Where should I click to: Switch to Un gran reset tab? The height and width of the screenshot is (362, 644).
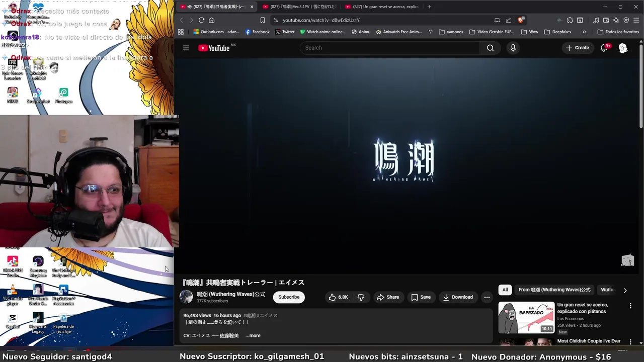click(382, 7)
